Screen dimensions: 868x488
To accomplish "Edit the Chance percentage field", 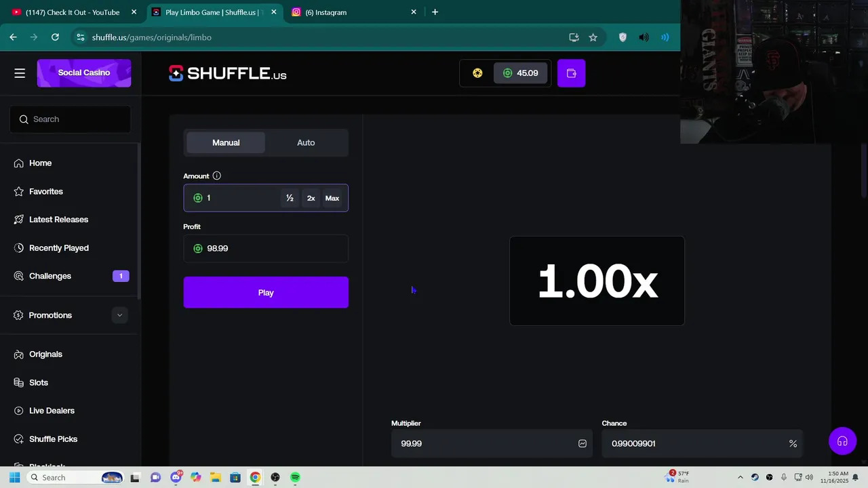I will [702, 443].
